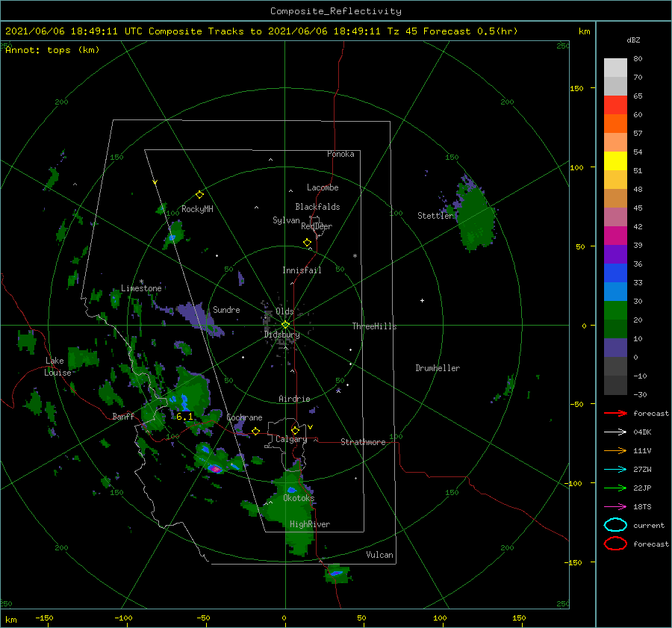Click the yellow diamond marker beside RockyMH
The width and height of the screenshot is (672, 628).
point(199,195)
